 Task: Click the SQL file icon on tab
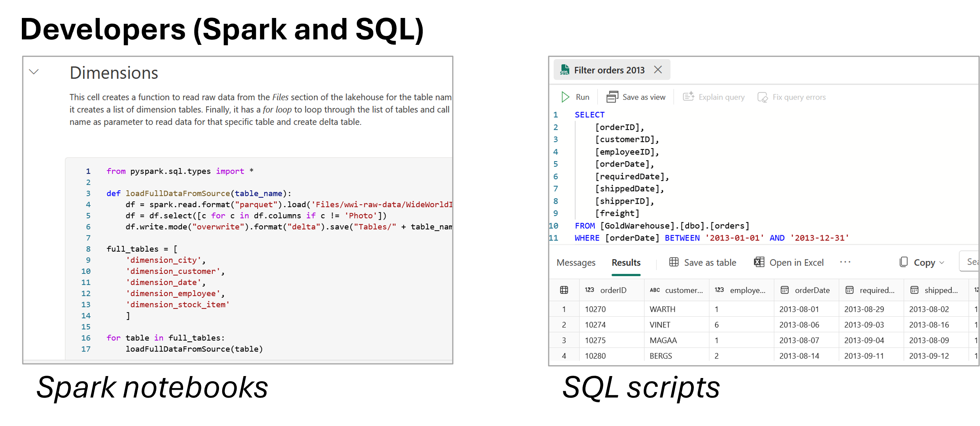pyautogui.click(x=565, y=70)
